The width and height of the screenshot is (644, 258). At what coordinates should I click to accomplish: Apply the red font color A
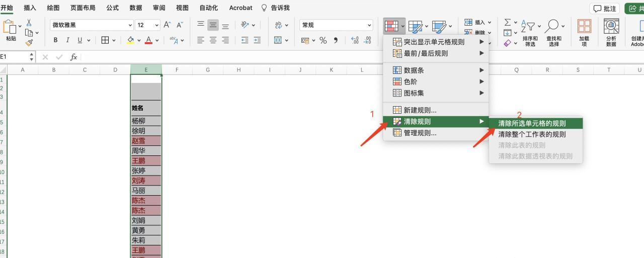click(x=148, y=40)
